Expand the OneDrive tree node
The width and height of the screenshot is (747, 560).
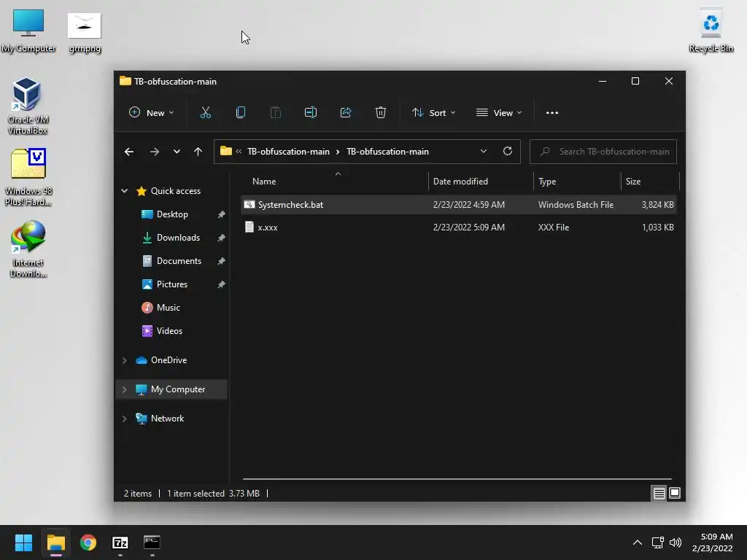tap(124, 360)
